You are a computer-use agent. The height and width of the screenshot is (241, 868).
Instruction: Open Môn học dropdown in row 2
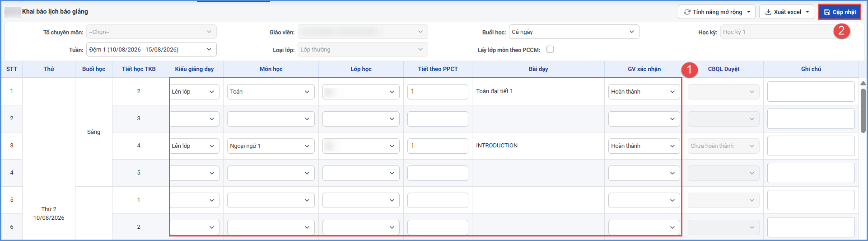coord(271,119)
